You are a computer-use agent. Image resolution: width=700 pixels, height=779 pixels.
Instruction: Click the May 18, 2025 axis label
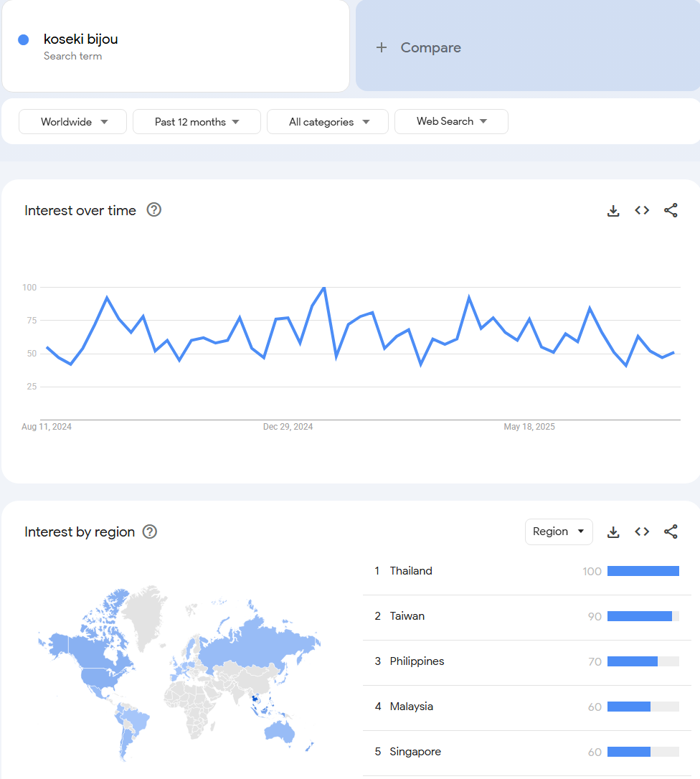pos(529,427)
